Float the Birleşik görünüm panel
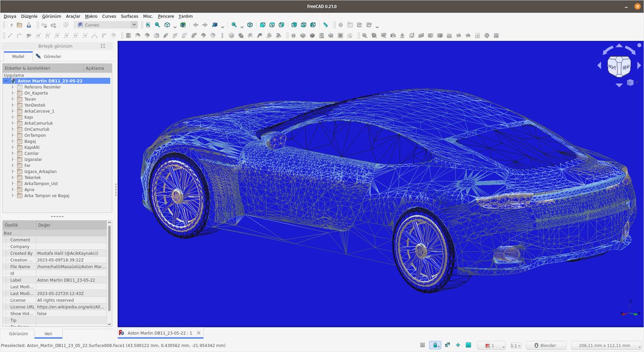644x352 pixels. 103,46
